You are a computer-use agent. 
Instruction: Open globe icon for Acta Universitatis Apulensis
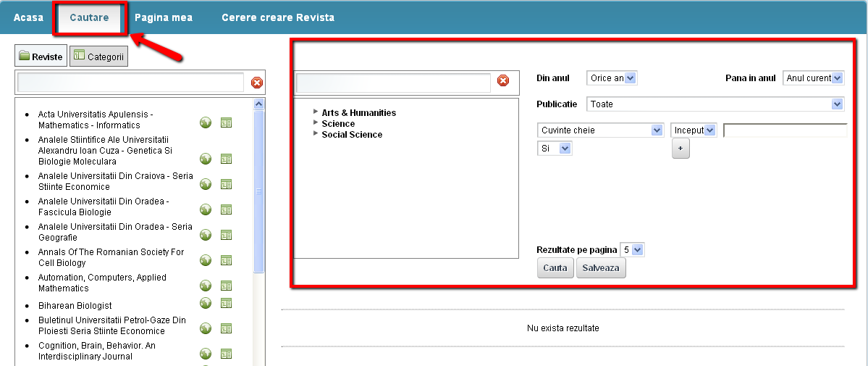[x=206, y=122]
